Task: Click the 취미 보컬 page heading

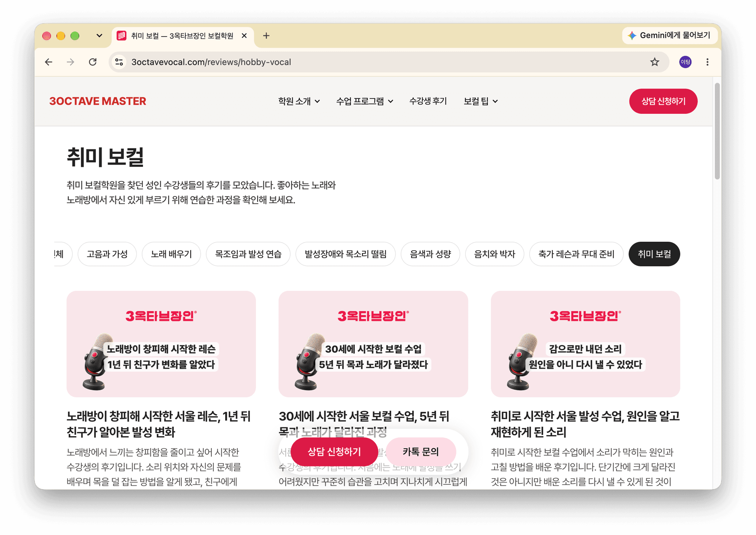Action: [x=105, y=157]
